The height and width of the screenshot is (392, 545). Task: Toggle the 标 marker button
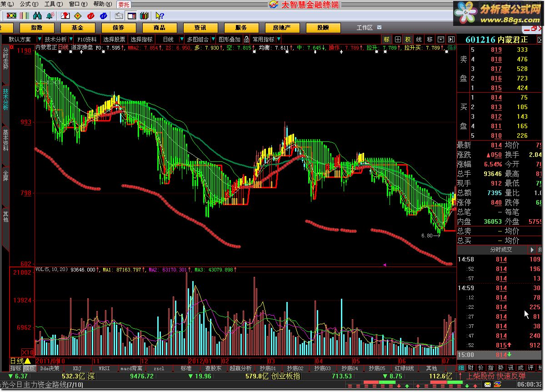pos(386,39)
